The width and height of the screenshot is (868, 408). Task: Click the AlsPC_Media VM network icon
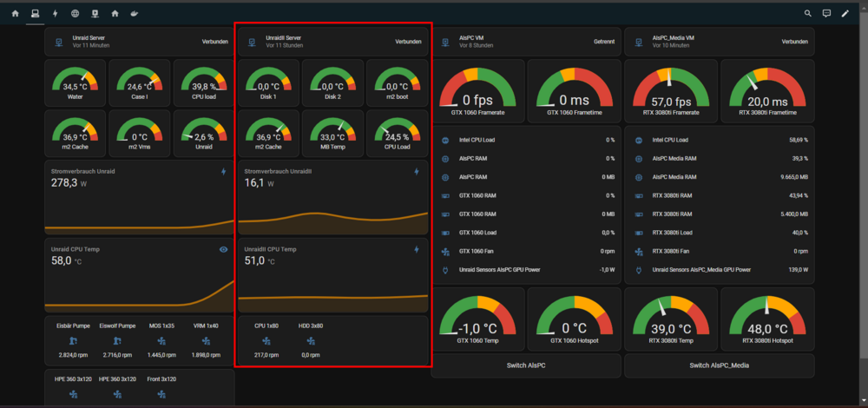[638, 42]
